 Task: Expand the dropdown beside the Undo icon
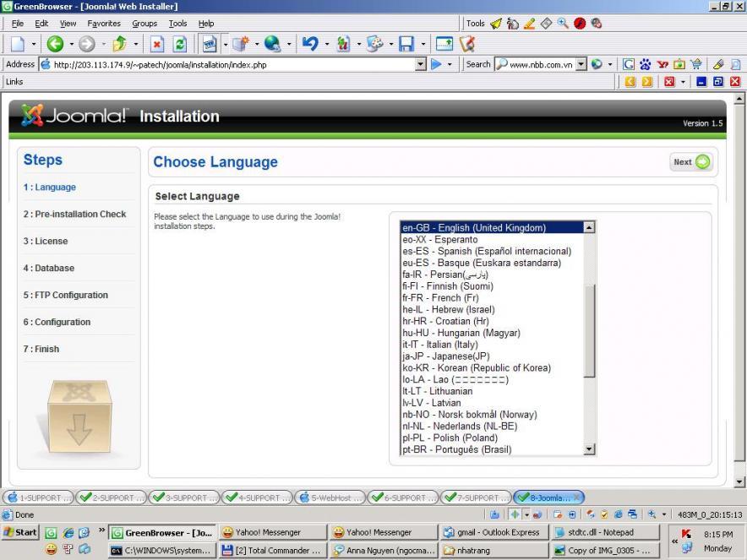pos(327,44)
